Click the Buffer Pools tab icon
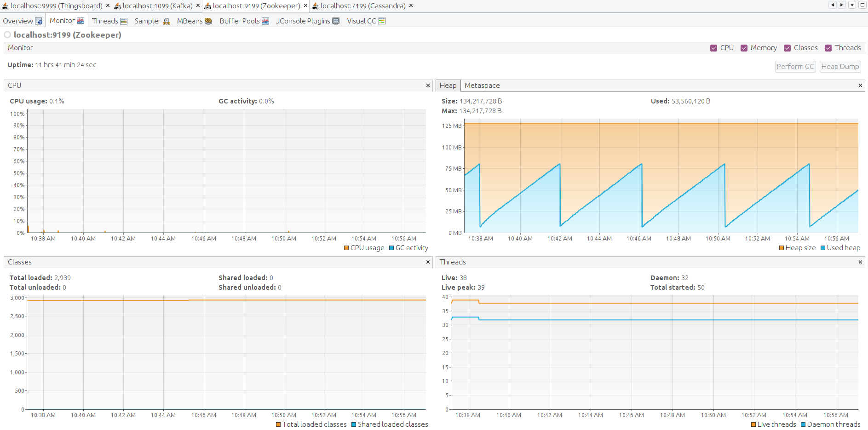The width and height of the screenshot is (868, 430). tap(265, 21)
